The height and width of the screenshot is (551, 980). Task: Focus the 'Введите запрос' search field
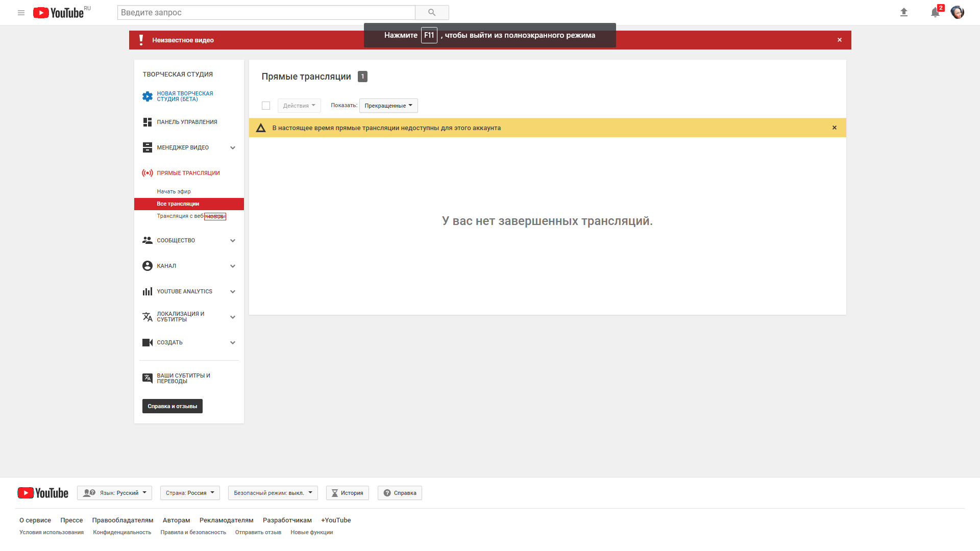tap(266, 13)
